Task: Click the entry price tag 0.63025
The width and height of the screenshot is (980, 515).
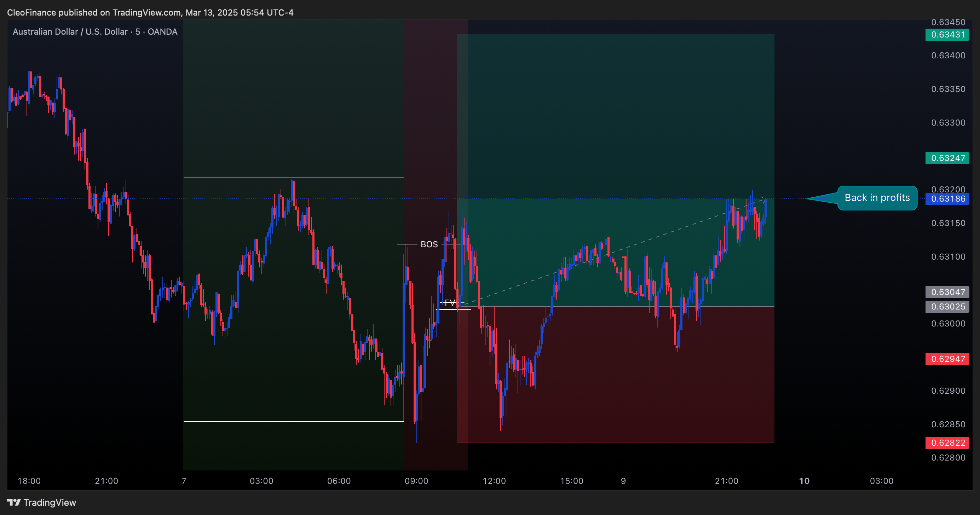Action: 947,307
